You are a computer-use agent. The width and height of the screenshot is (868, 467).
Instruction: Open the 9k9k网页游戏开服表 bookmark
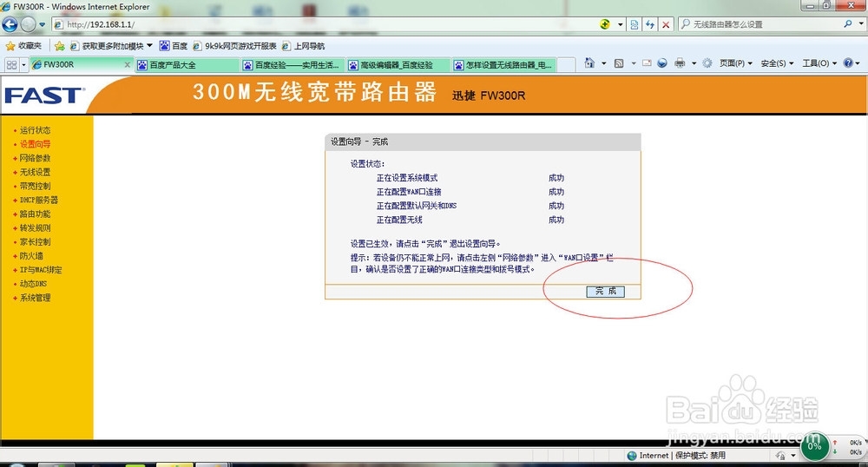234,46
